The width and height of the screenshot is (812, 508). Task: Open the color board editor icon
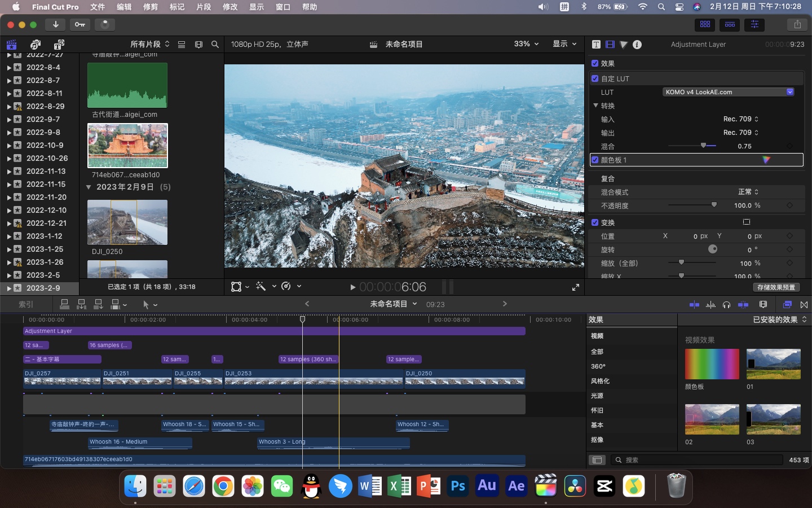coord(766,160)
